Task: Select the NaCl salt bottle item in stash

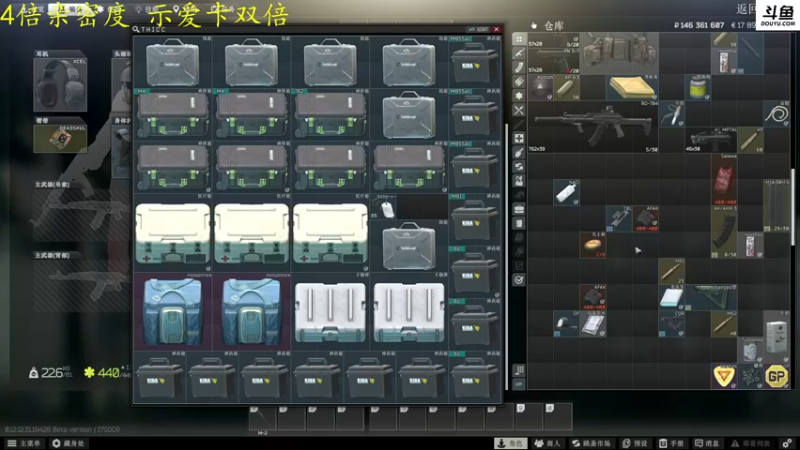Action: (x=566, y=192)
